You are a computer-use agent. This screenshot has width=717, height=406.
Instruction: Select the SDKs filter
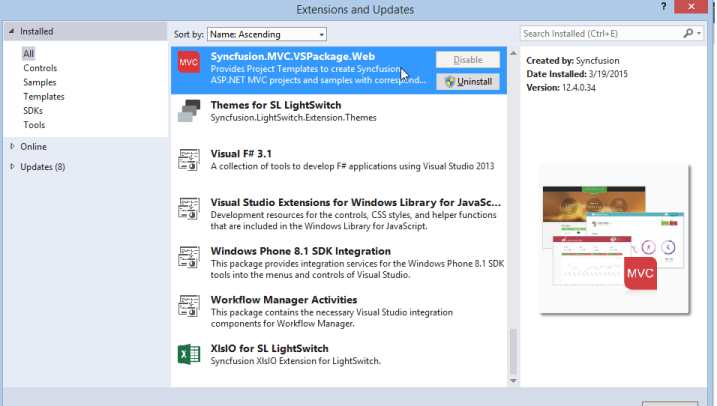tap(33, 111)
